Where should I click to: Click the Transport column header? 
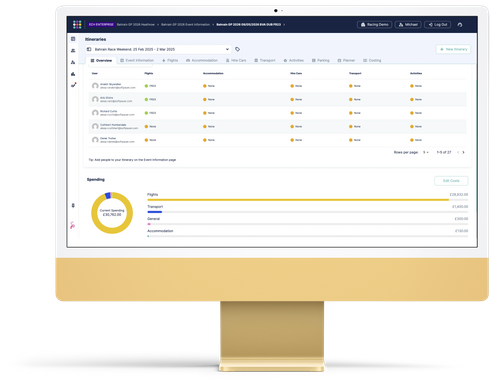355,73
